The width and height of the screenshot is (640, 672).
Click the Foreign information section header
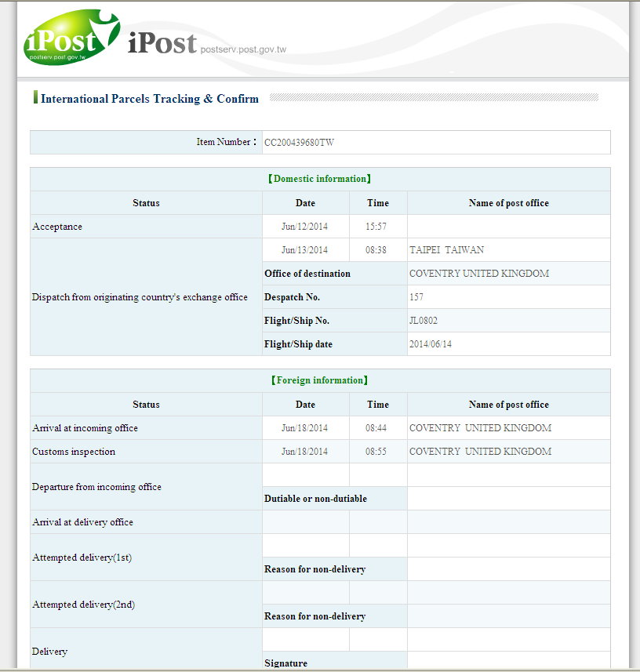320,380
